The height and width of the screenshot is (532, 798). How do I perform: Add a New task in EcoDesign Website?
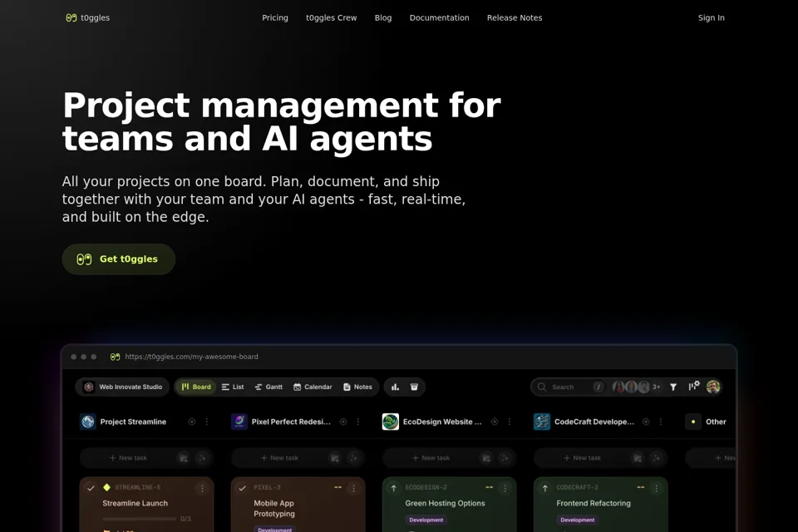click(431, 458)
